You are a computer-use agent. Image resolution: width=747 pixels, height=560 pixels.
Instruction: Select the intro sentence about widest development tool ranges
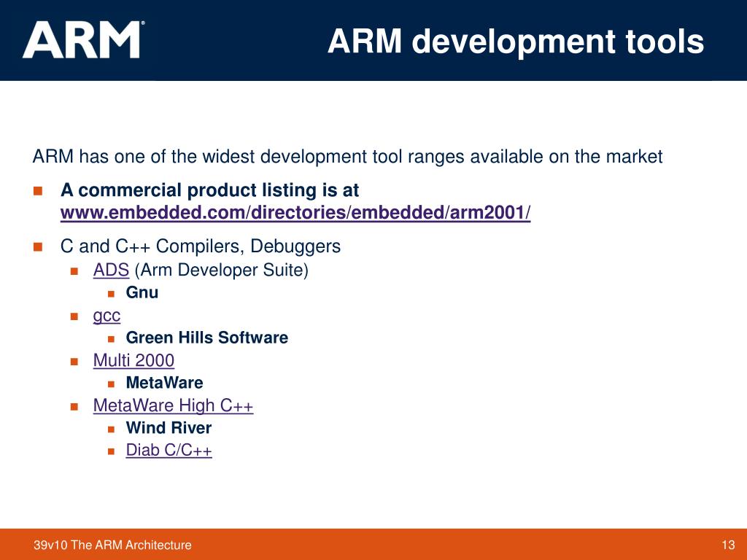tap(348, 157)
